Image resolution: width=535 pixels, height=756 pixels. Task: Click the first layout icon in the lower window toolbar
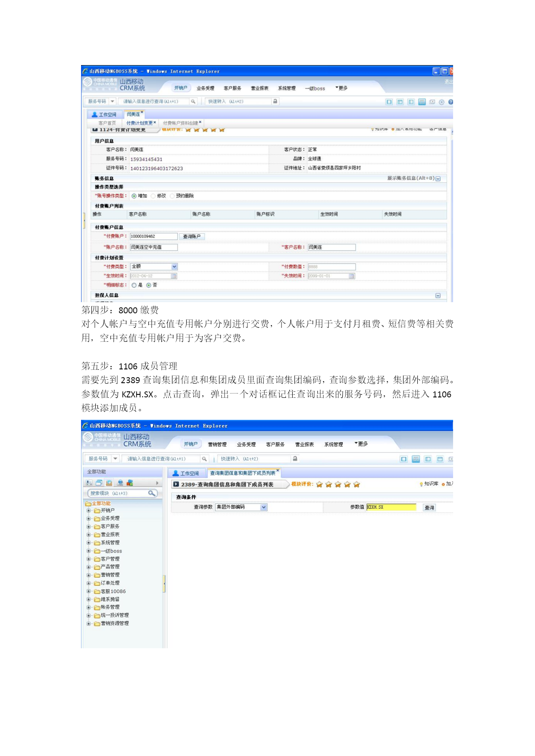[x=404, y=459]
